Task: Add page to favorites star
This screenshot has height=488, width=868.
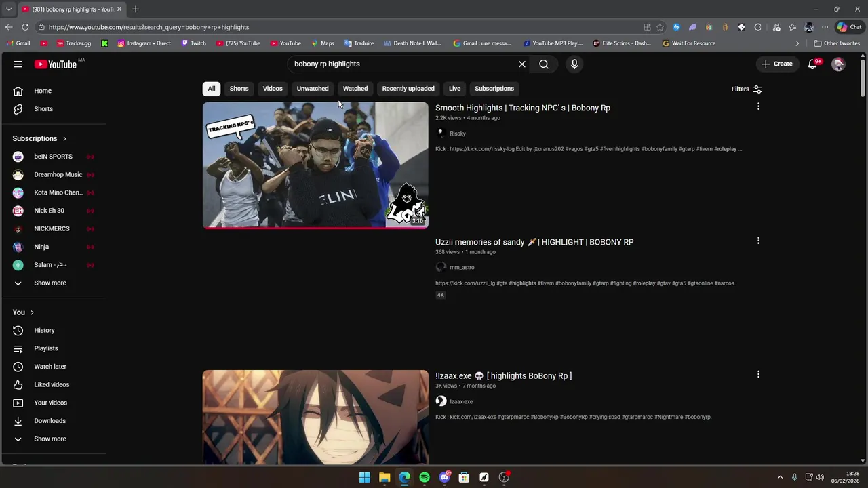Action: coord(660,27)
